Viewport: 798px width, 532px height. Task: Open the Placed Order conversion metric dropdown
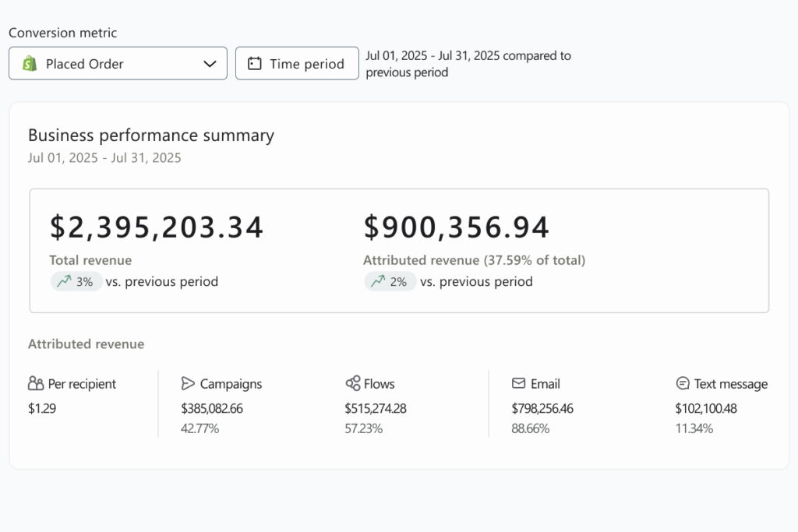click(x=117, y=64)
